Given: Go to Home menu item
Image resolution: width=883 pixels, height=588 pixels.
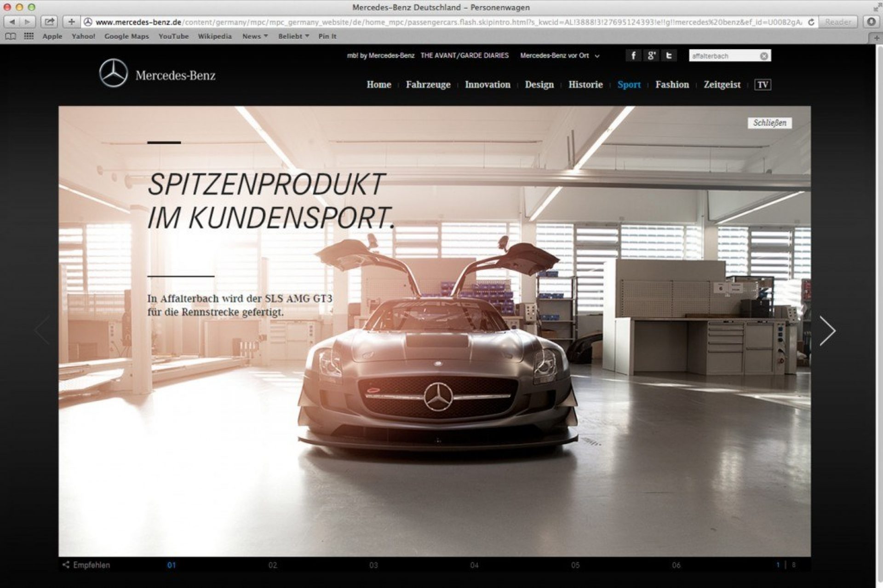Looking at the screenshot, I should click(x=379, y=85).
